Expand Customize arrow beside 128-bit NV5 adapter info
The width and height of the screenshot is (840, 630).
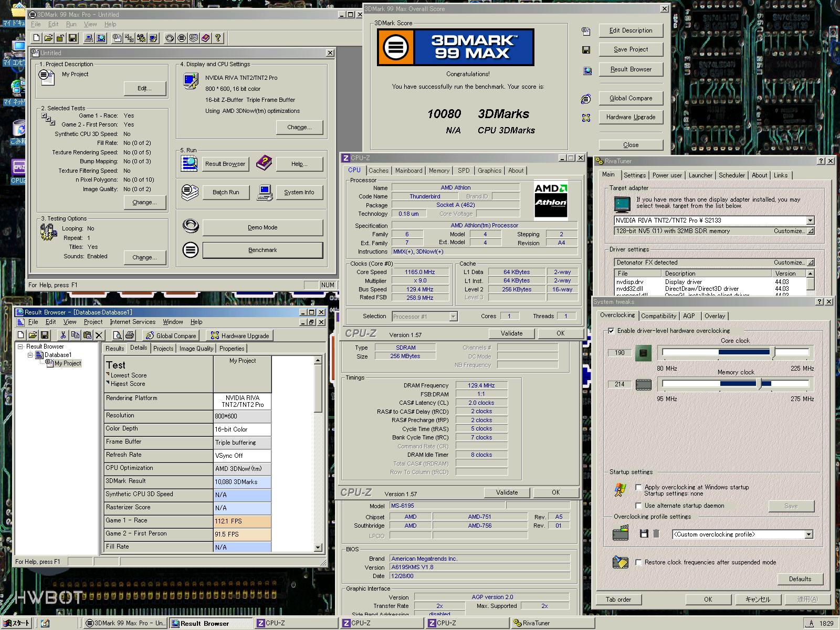point(811,231)
